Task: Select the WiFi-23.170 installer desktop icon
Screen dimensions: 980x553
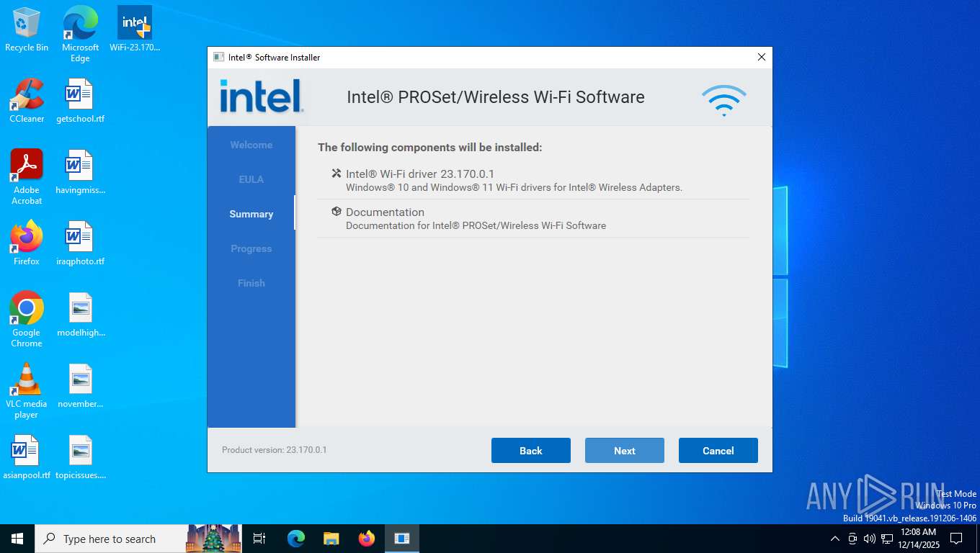Action: coord(135,30)
